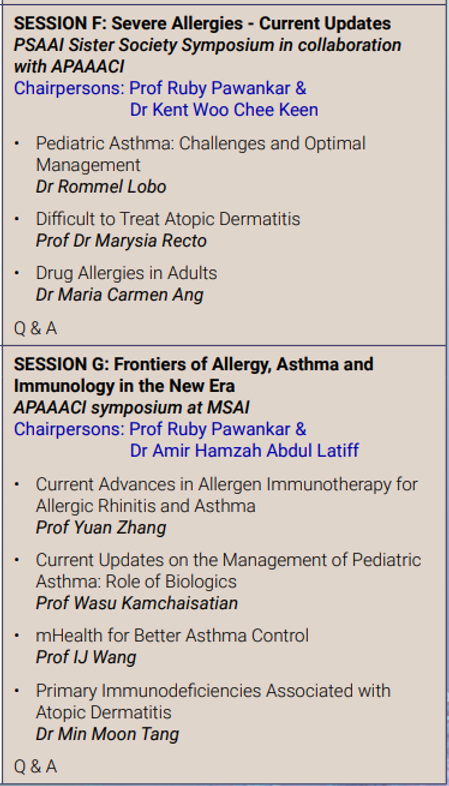Click chairperson Dr Amir Hamzah Abdul Latiff
This screenshot has height=786, width=449.
coord(245,451)
